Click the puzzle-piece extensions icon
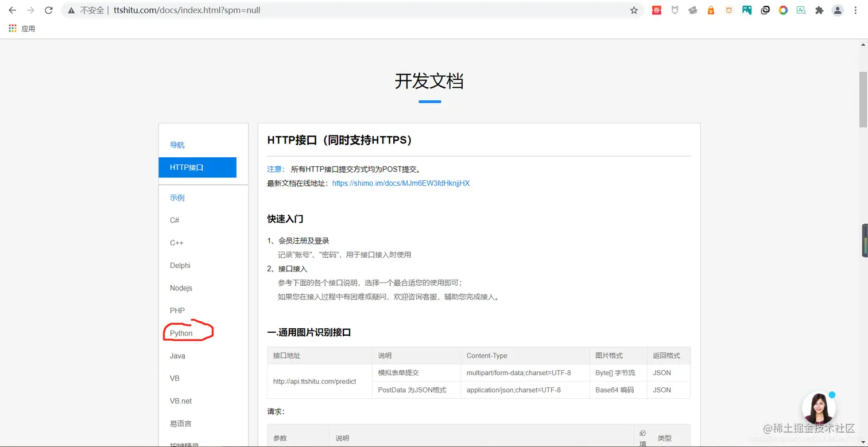 click(x=819, y=10)
